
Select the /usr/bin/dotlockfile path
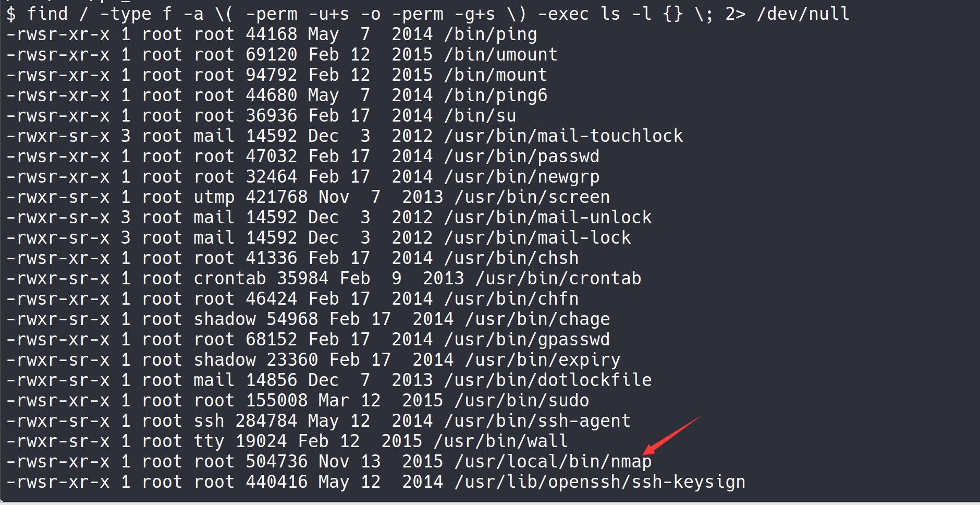tap(547, 380)
